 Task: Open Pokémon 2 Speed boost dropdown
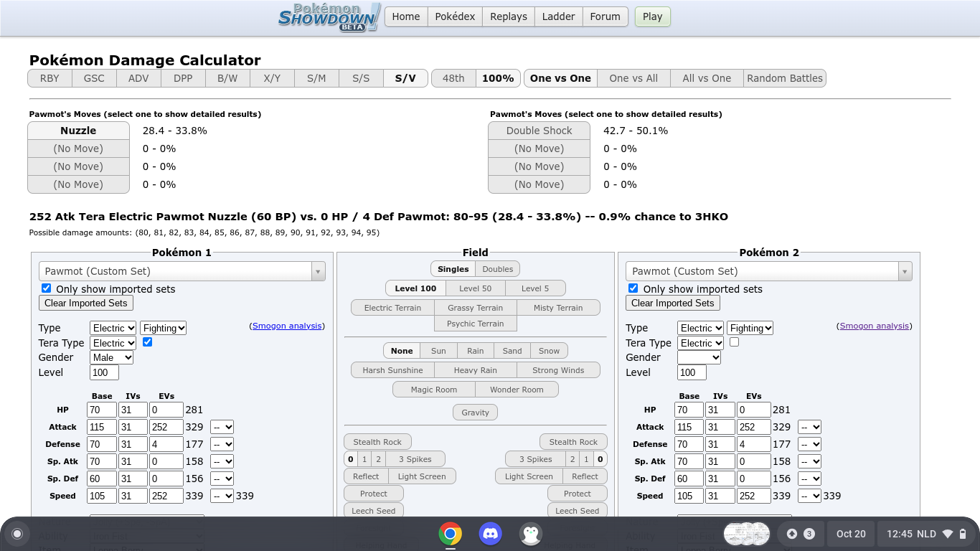809,496
